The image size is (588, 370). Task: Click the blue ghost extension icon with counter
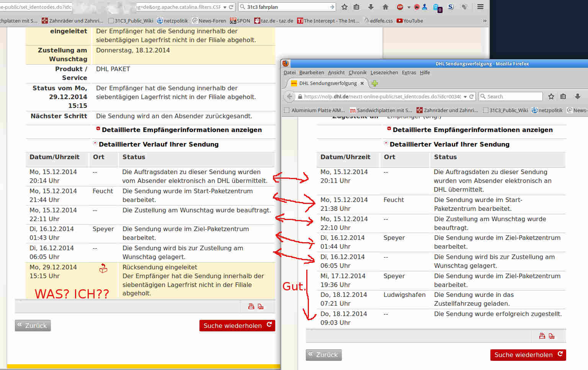click(437, 7)
